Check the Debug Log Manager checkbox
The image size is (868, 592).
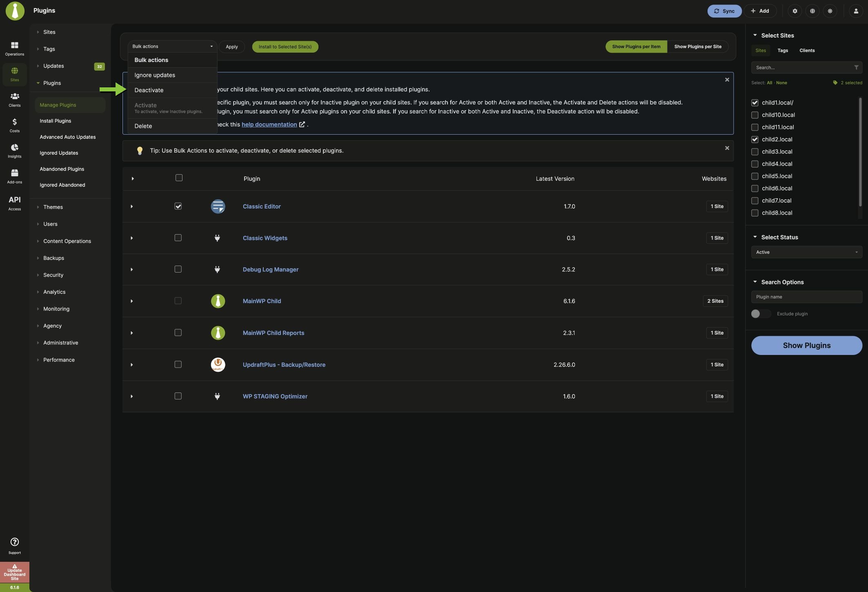pyautogui.click(x=178, y=269)
